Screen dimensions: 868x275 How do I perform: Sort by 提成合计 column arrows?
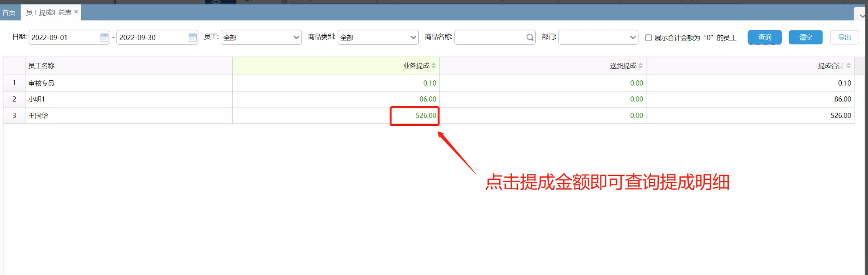click(x=848, y=66)
